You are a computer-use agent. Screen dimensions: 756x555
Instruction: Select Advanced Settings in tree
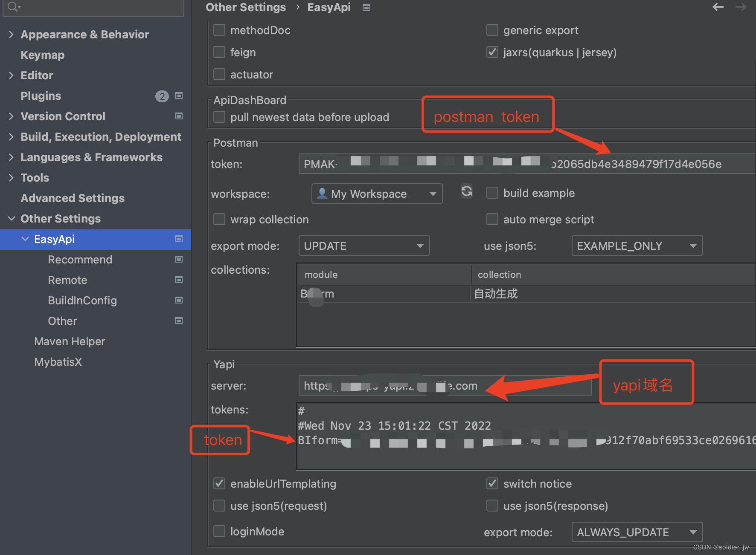coord(73,198)
